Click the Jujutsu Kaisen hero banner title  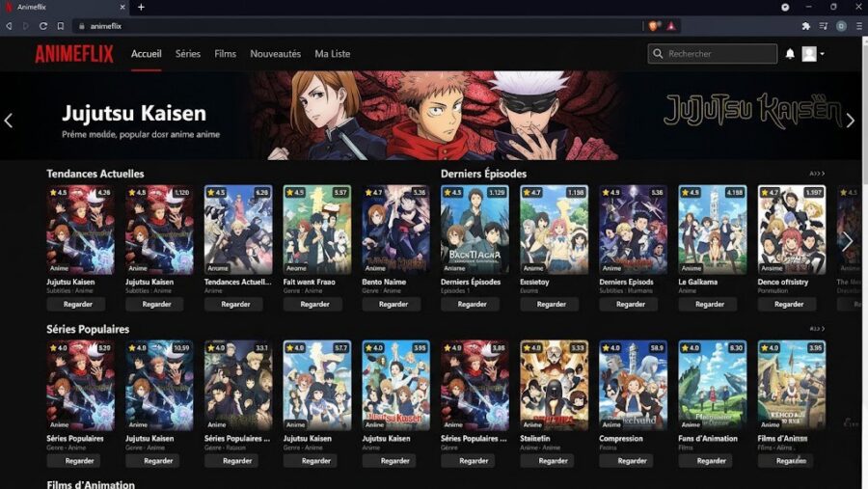click(134, 114)
